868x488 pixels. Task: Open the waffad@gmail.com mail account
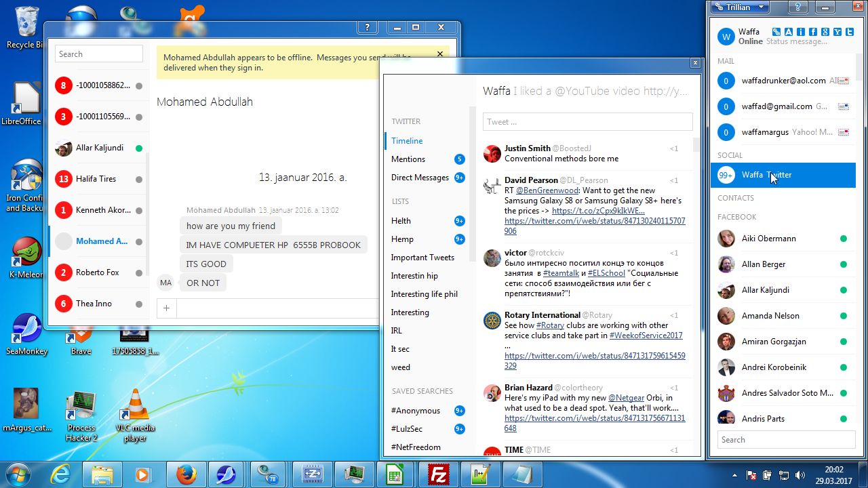pyautogui.click(x=783, y=106)
